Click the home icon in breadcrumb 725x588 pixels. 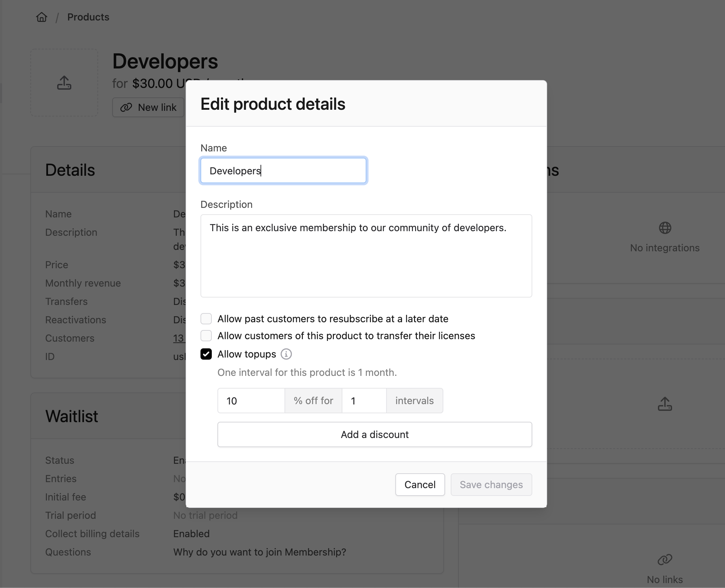[x=42, y=17]
